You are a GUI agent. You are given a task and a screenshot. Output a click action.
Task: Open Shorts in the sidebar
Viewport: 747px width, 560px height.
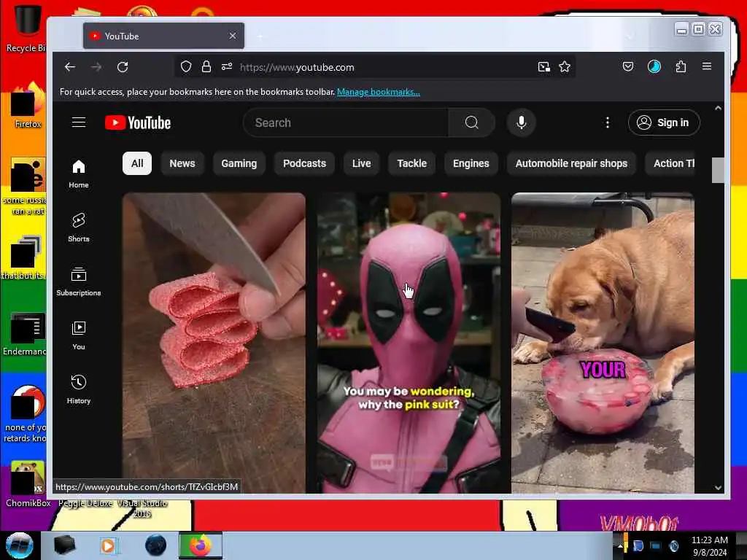[x=79, y=228]
